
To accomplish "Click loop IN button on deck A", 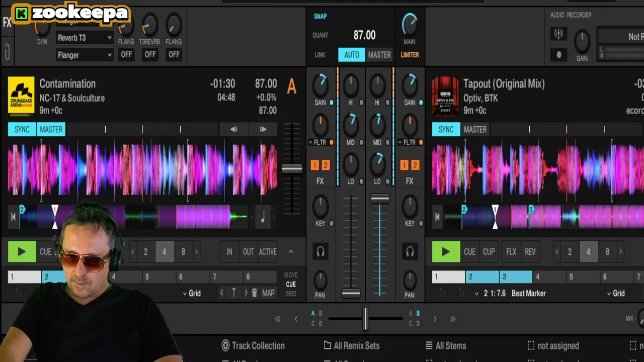I will pos(229,252).
